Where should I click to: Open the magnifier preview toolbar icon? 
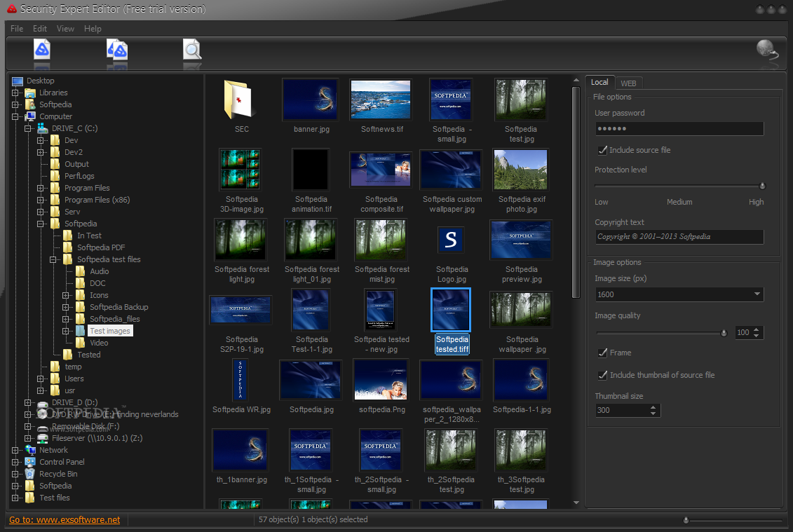coord(192,50)
